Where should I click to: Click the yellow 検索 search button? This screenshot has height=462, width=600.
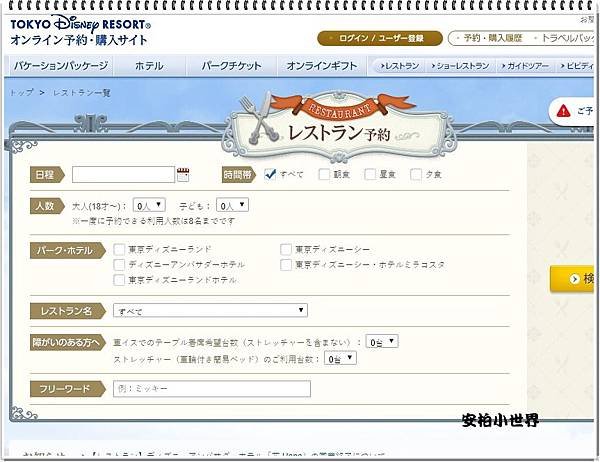(x=572, y=279)
